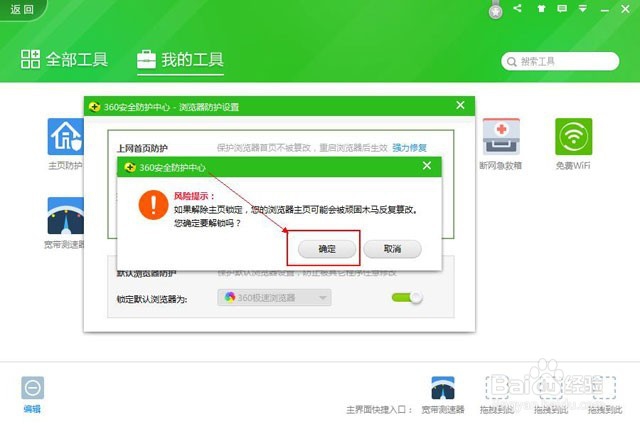Screen dimensions: 640x427
Task: Click the 上网首页防护 label
Action: pyautogui.click(x=142, y=148)
